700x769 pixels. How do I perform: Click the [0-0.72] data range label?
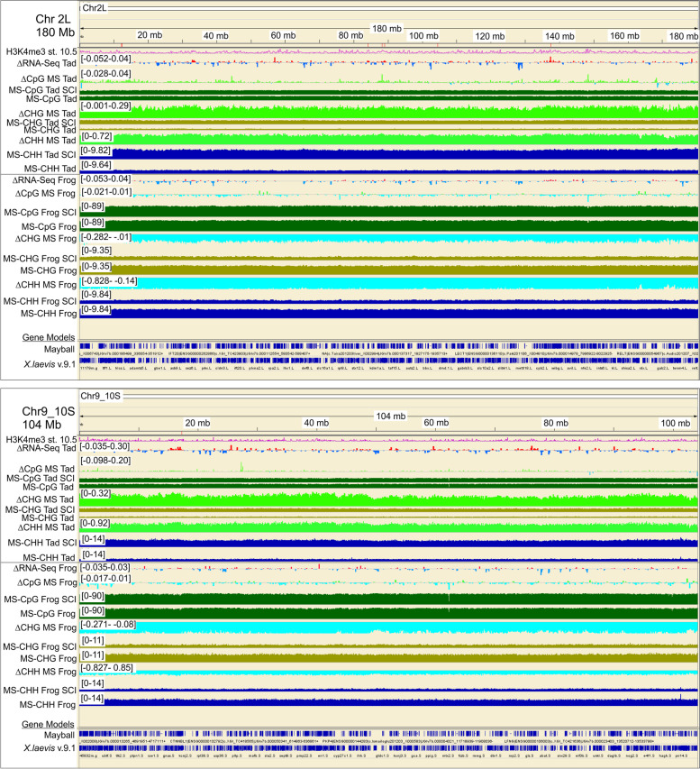96,135
